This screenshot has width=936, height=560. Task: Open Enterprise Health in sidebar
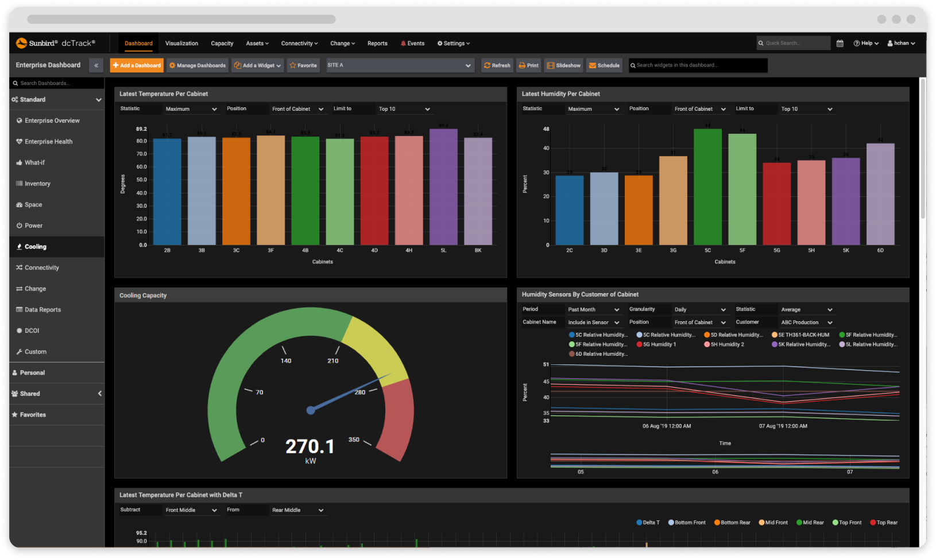pos(48,142)
